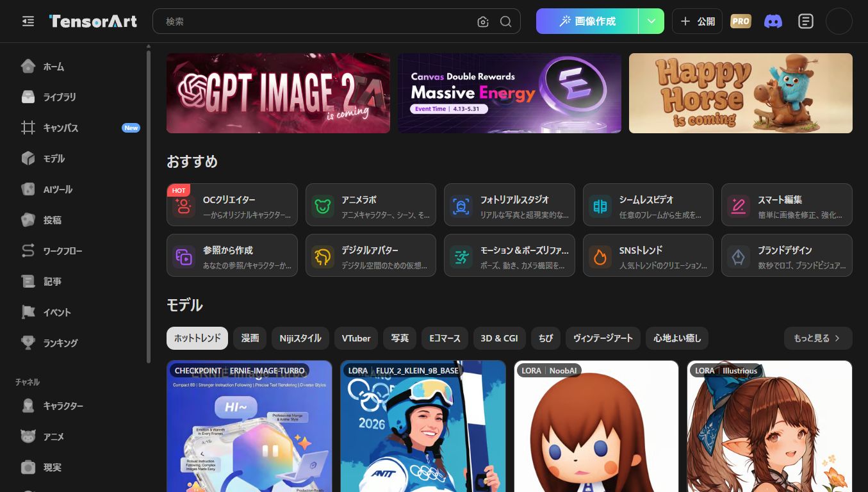Launch the フォトリアルスタジオ tool
868x492 pixels.
(509, 205)
